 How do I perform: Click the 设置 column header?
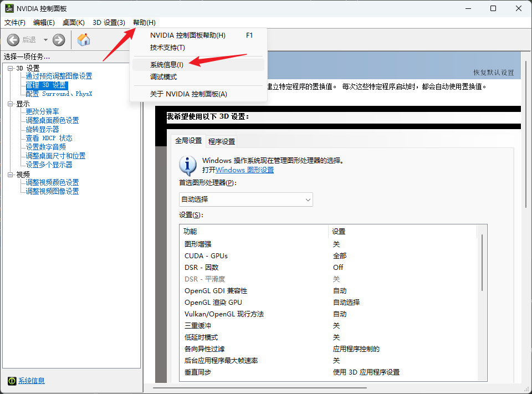pos(402,232)
